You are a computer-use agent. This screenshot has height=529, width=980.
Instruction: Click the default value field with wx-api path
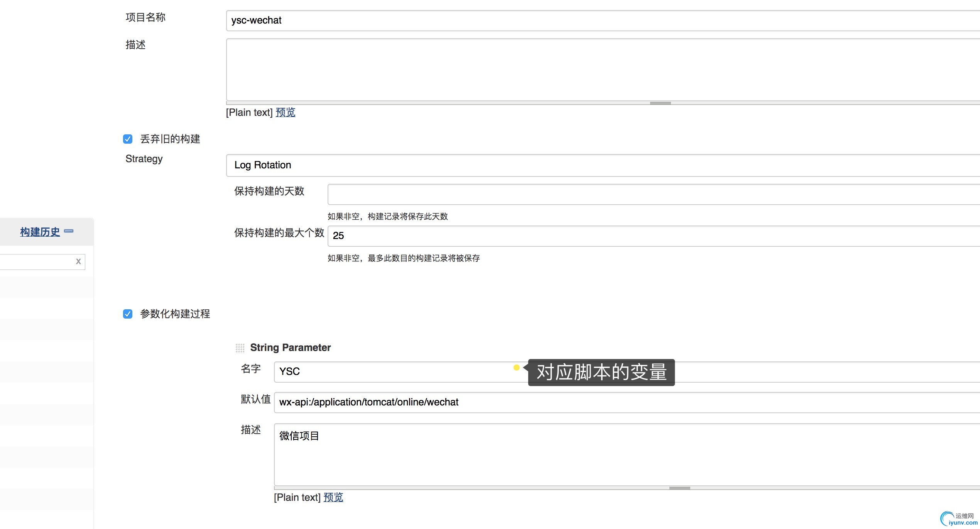pos(627,402)
